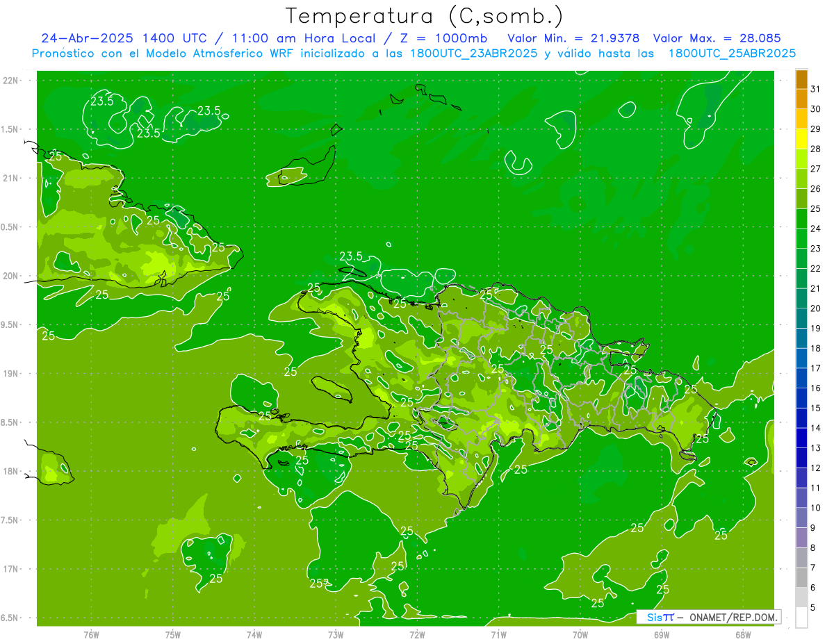Click the legend swatch between 30 and 31

[801, 99]
